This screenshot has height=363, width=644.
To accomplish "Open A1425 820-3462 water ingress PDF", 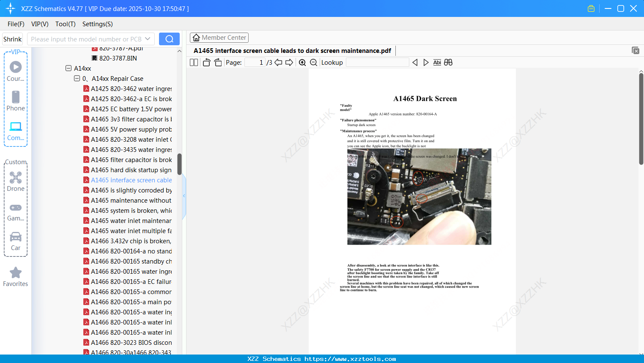I will [128, 89].
